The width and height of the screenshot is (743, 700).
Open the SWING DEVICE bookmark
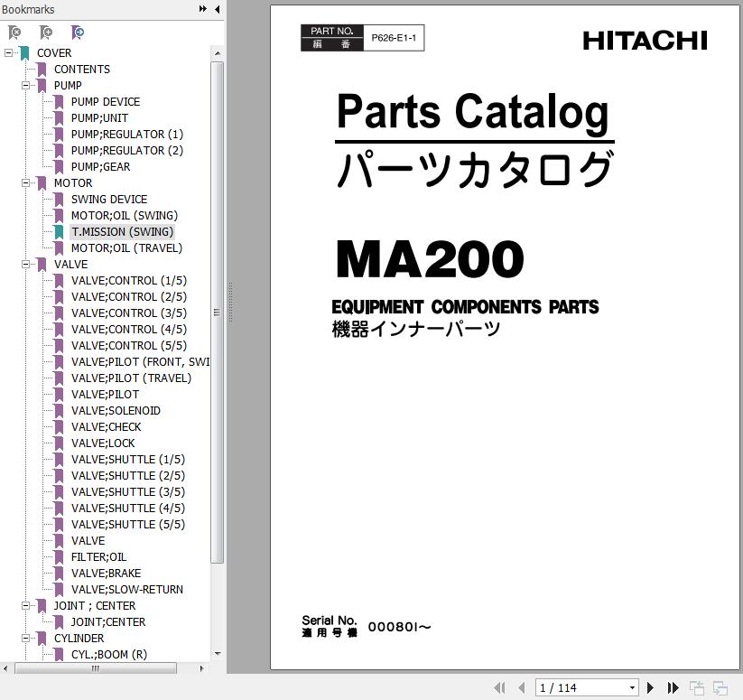coord(109,199)
